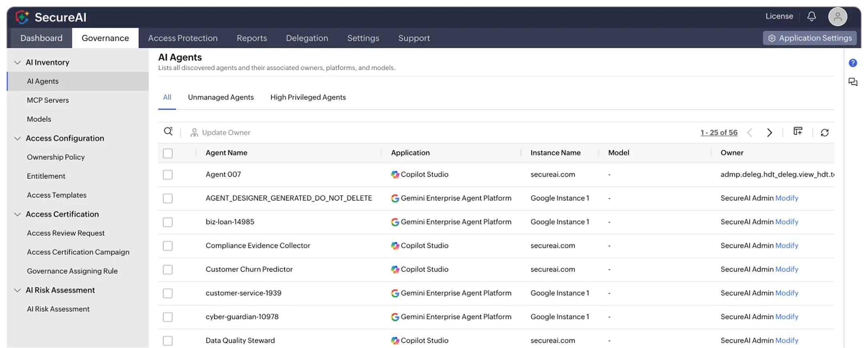Click Google icon in cyber-guardian-10978 row
This screenshot has height=348, width=868.
[x=395, y=317]
